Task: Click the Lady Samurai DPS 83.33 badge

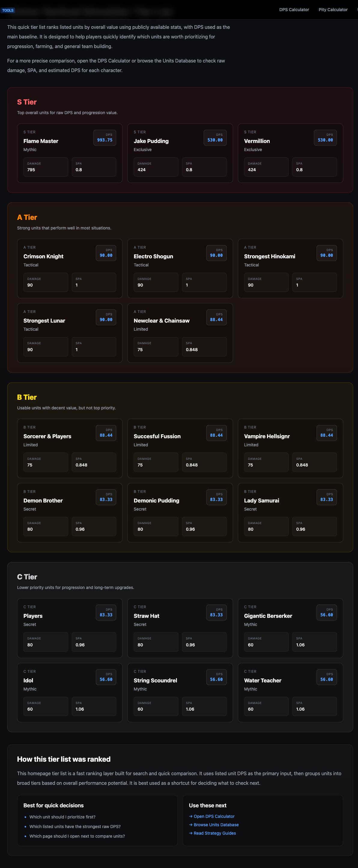Action: 326,497
